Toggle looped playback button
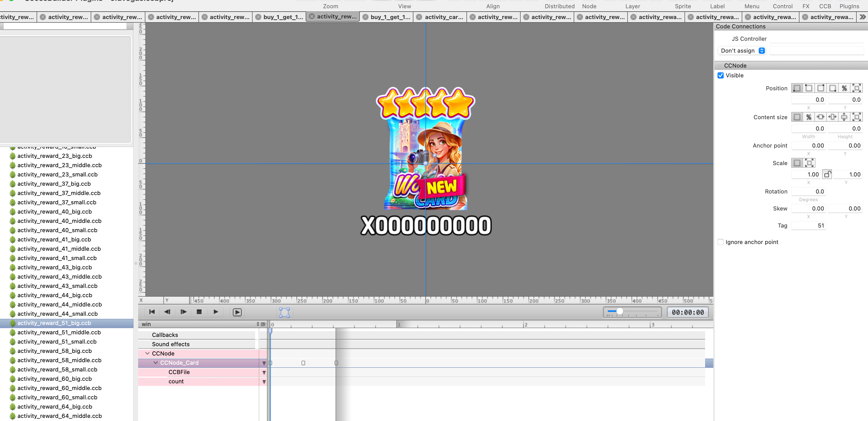 237,312
